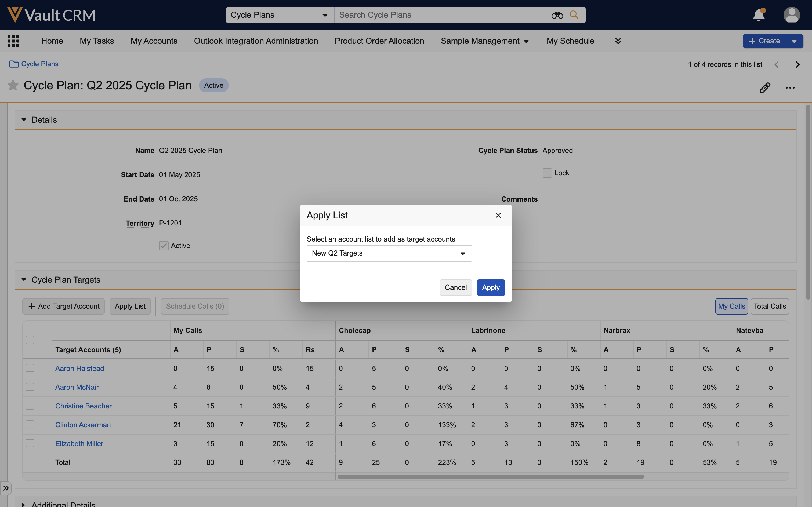Open Christine Beacher account link

(x=83, y=406)
